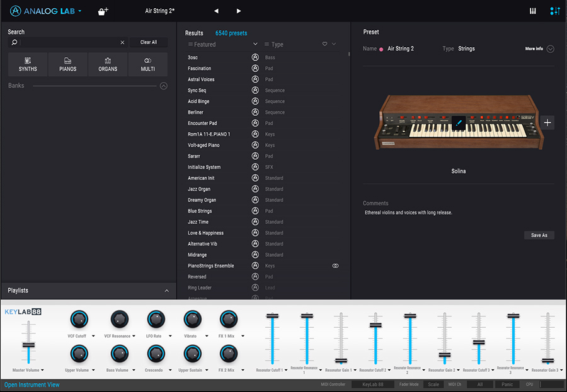Click the multi icon on PianoStrings Ensemble row
Screen dimensions: 567x392
(x=335, y=266)
